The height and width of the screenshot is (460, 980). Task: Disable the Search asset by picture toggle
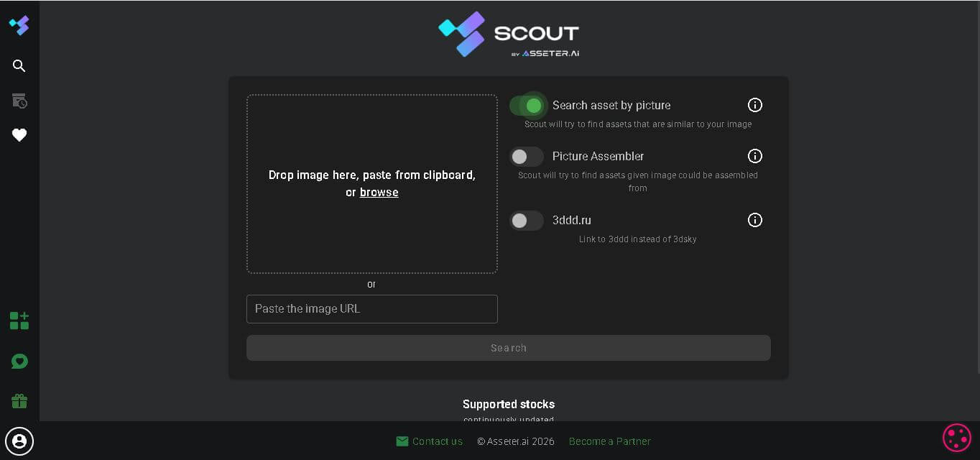coord(529,106)
